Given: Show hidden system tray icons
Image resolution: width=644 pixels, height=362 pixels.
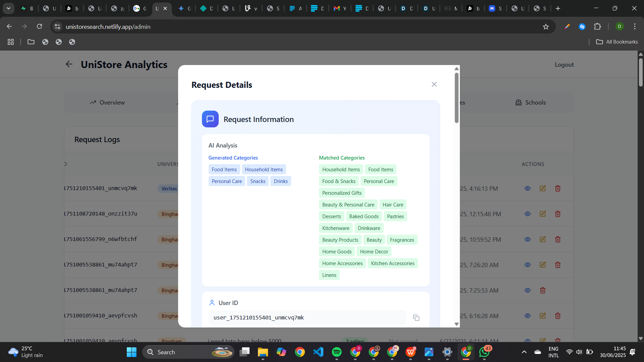Looking at the screenshot, I should tap(524, 352).
